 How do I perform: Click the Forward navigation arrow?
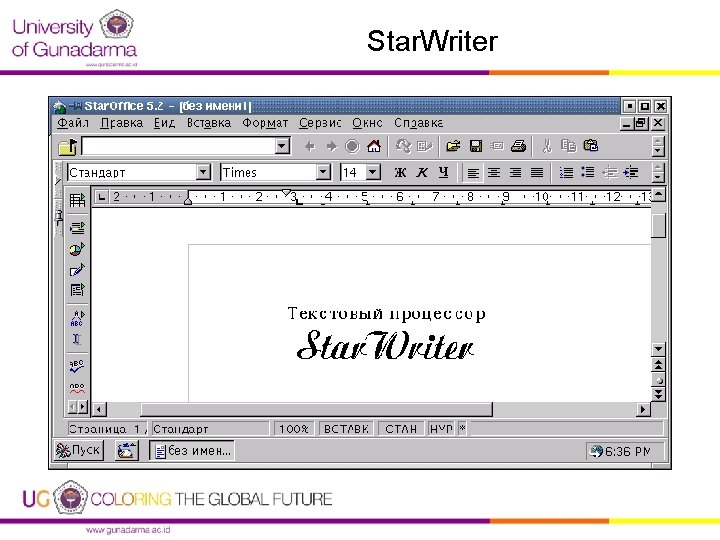coord(331,146)
